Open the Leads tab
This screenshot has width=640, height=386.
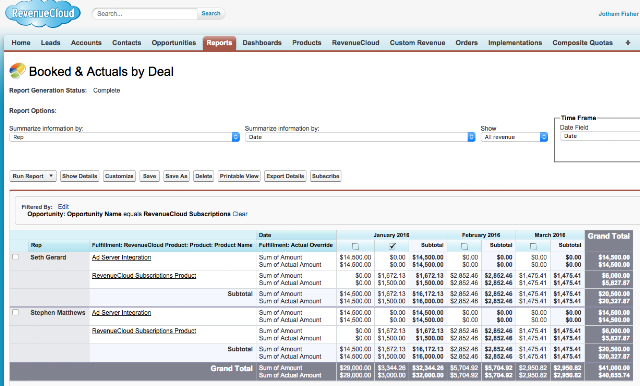pos(50,42)
